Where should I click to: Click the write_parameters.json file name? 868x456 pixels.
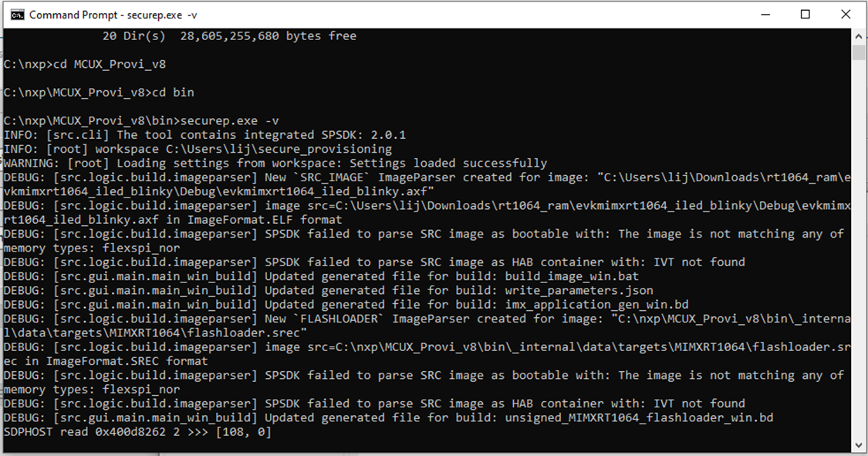click(579, 290)
